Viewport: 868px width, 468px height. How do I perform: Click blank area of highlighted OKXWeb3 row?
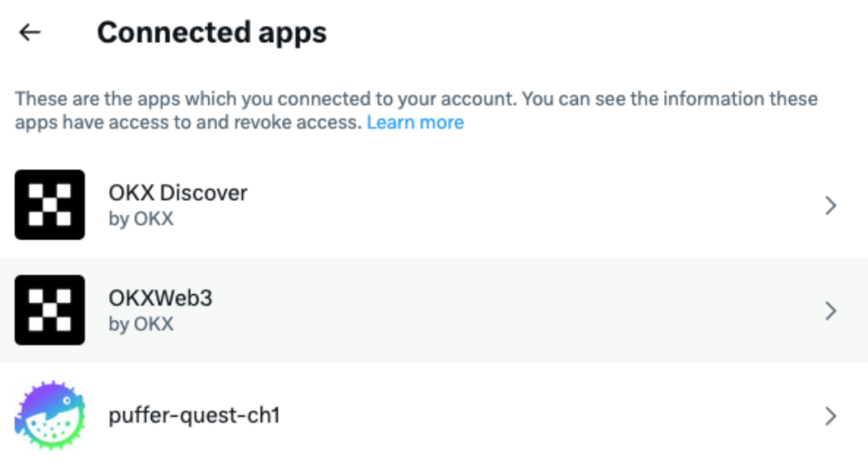[522, 311]
